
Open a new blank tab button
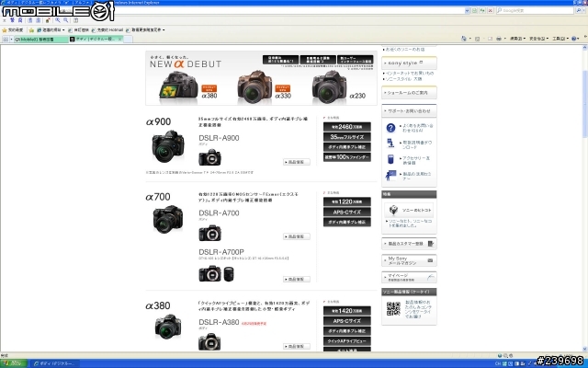[x=129, y=39]
